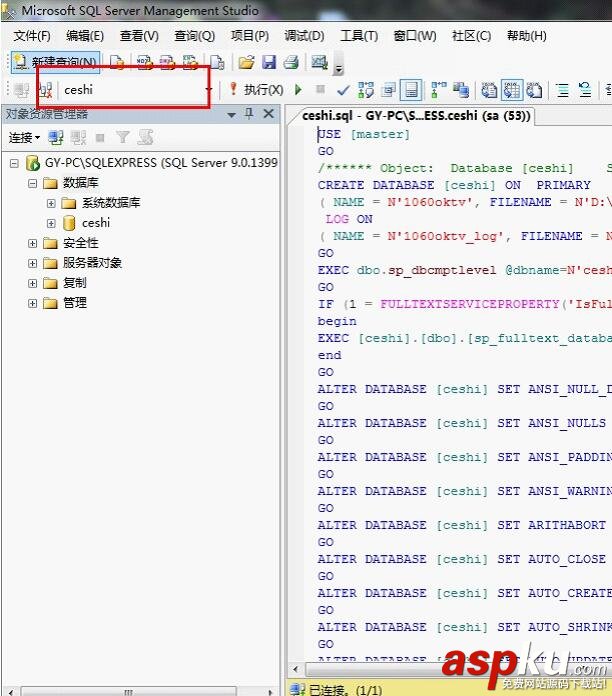Image resolution: width=612 pixels, height=696 pixels.
Task: Open the Activity Monitor icon
Action: tap(319, 62)
